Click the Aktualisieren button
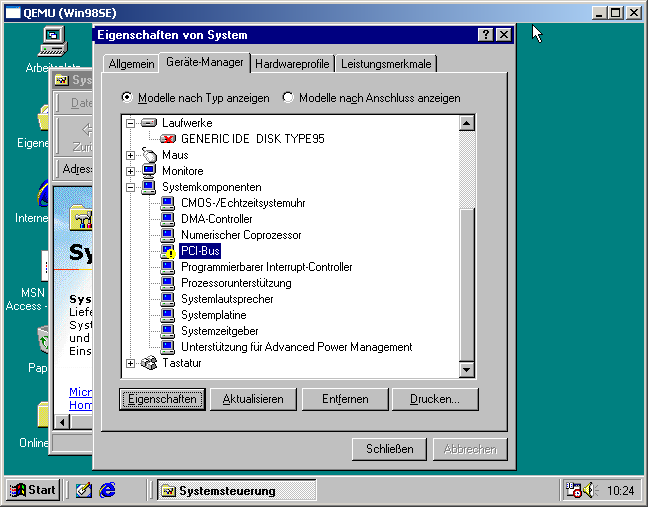The width and height of the screenshot is (648, 507). pos(253,399)
